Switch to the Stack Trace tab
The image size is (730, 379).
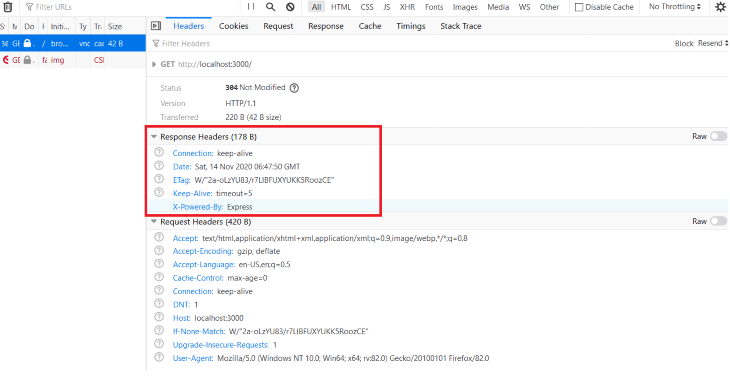(461, 26)
